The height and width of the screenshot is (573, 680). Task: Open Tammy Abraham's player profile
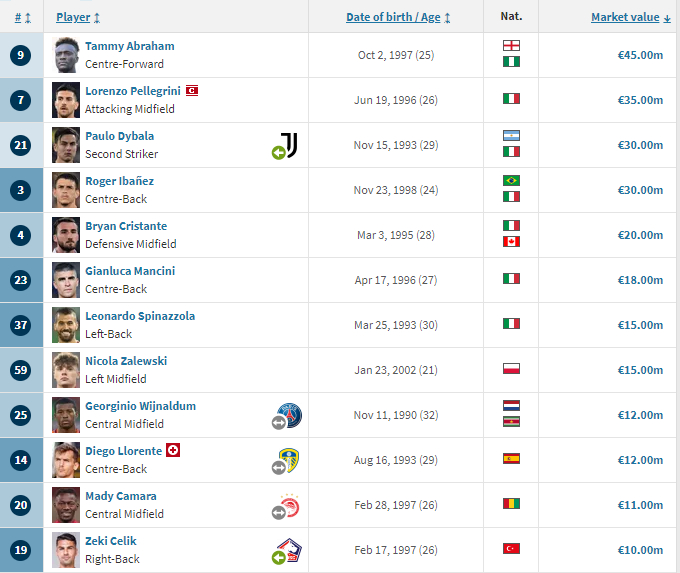[x=130, y=46]
